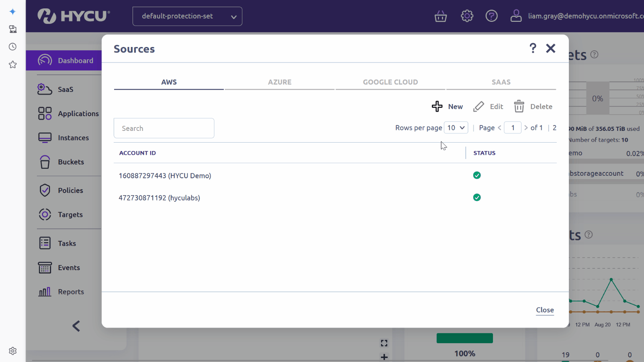Click the HYCU logo

pos(74,16)
